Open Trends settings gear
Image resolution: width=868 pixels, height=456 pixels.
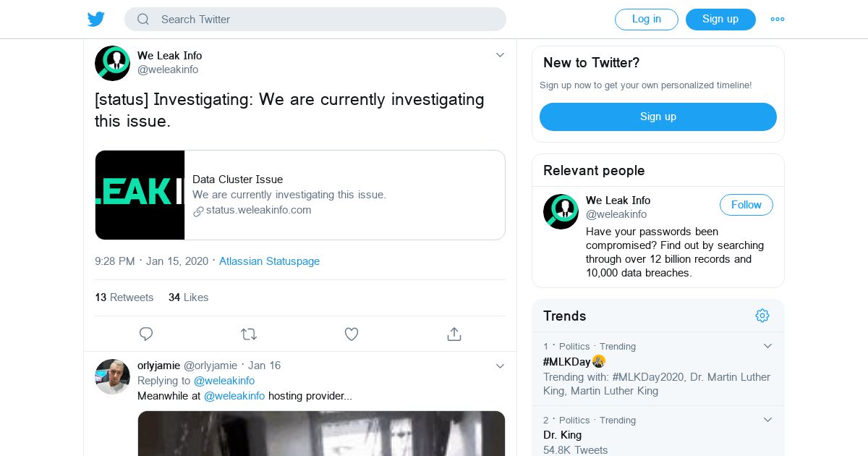(x=762, y=316)
